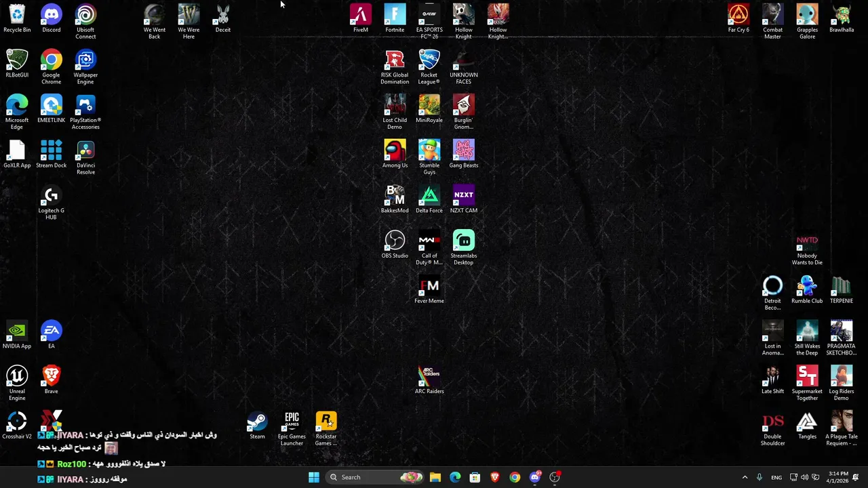Select the BakkesMod icon
The width and height of the screenshot is (868, 488).
click(395, 200)
